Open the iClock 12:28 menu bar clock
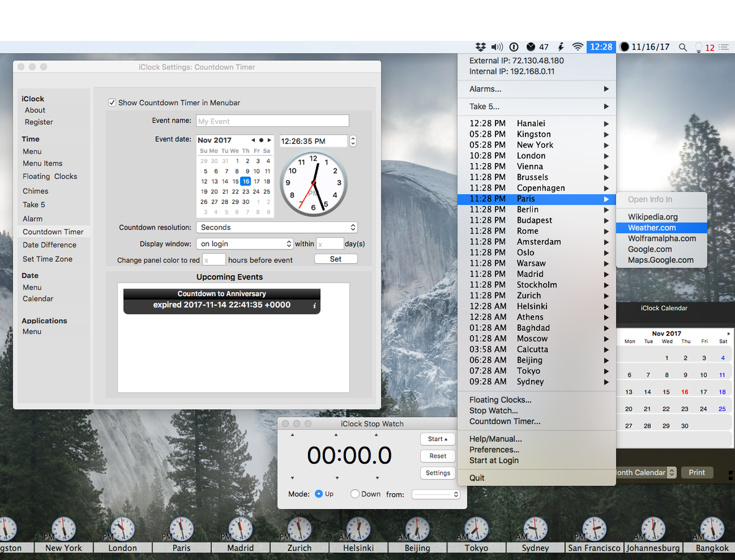This screenshot has width=735, height=560. 601,47
